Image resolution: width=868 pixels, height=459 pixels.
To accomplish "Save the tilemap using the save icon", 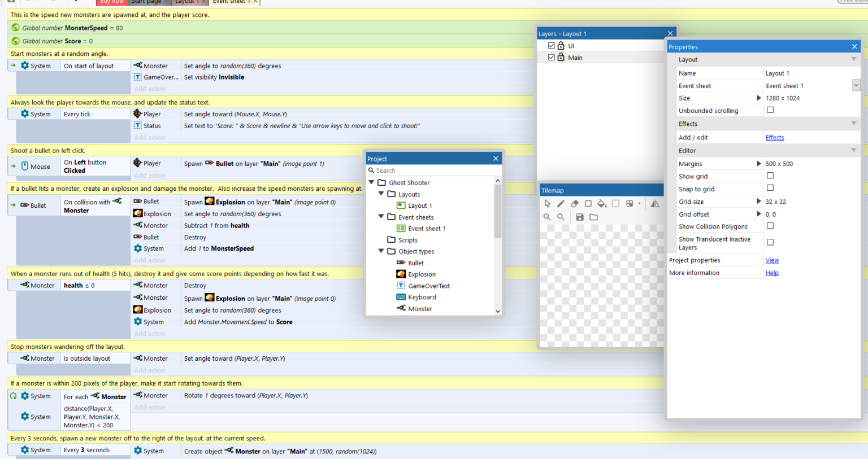I will 580,216.
